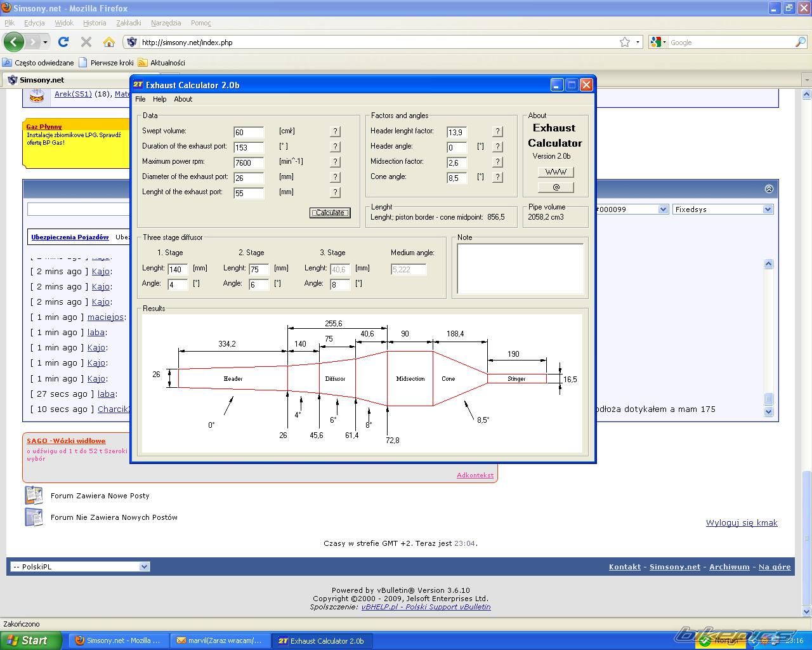This screenshot has height=650, width=812.
Task: Click the Wyloguj się kmak link
Action: point(741,523)
